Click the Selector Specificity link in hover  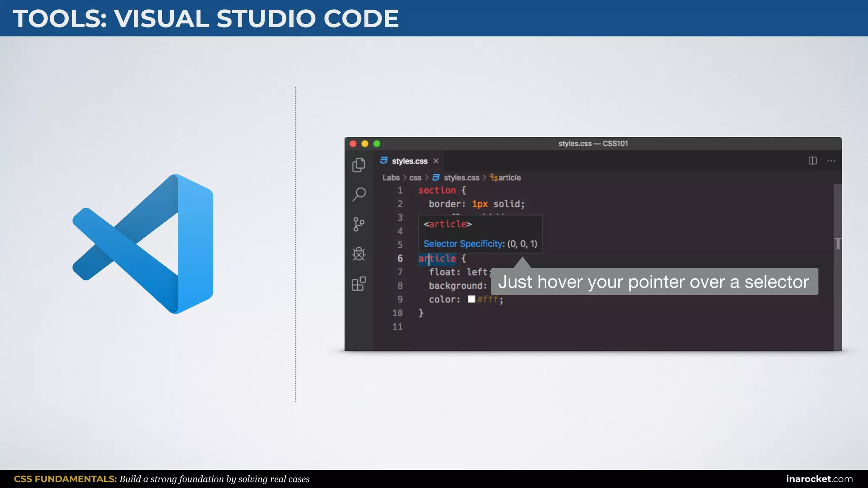(x=464, y=244)
